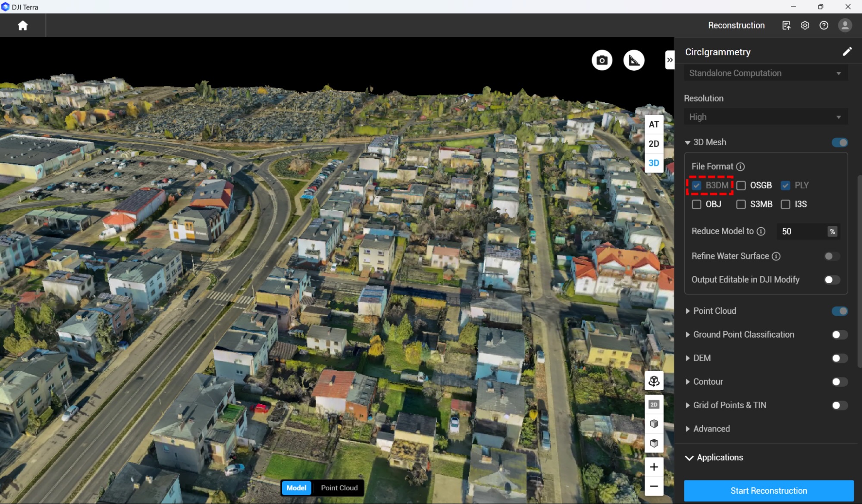Expand Ground Point Classification section
Viewport: 862px width, 504px height.
tap(687, 335)
